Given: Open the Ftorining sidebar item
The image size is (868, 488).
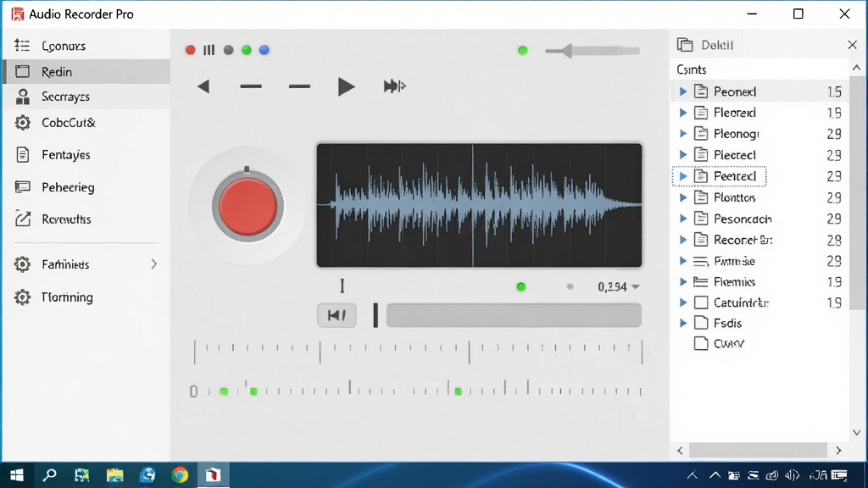Looking at the screenshot, I should pos(86,297).
